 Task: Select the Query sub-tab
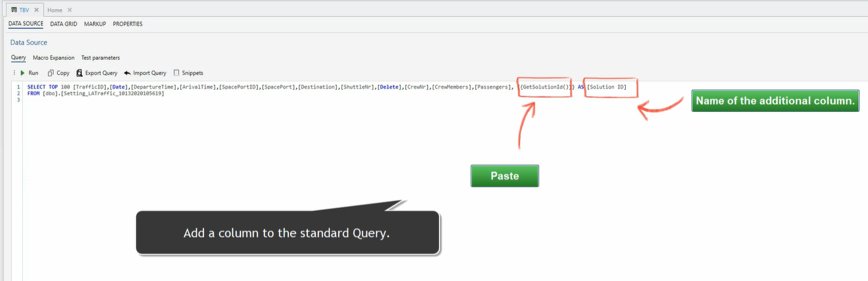[18, 58]
